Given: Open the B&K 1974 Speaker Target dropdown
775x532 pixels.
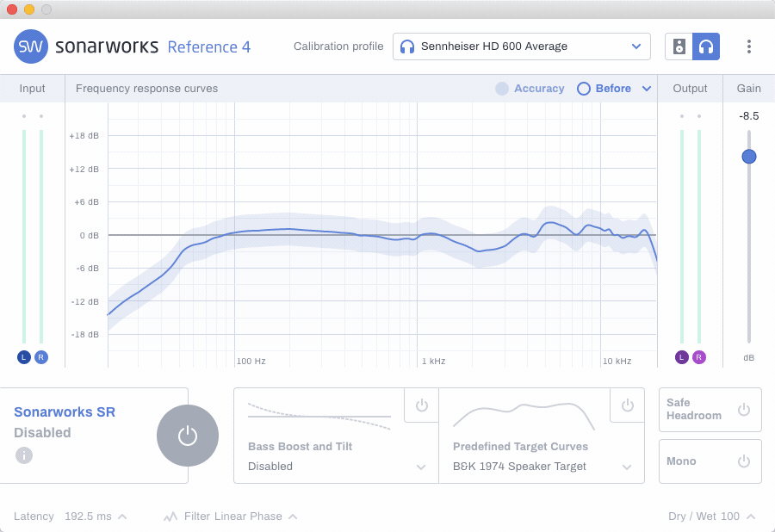Looking at the screenshot, I should point(542,467).
